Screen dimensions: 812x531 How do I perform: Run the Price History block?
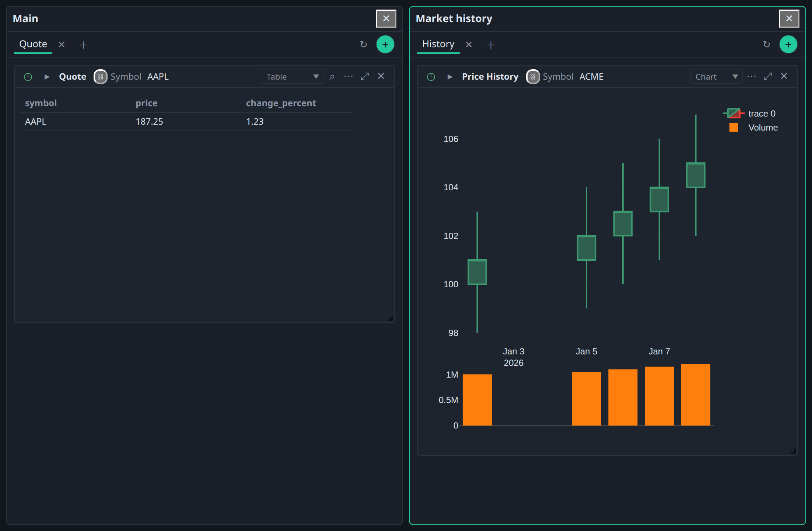point(450,77)
